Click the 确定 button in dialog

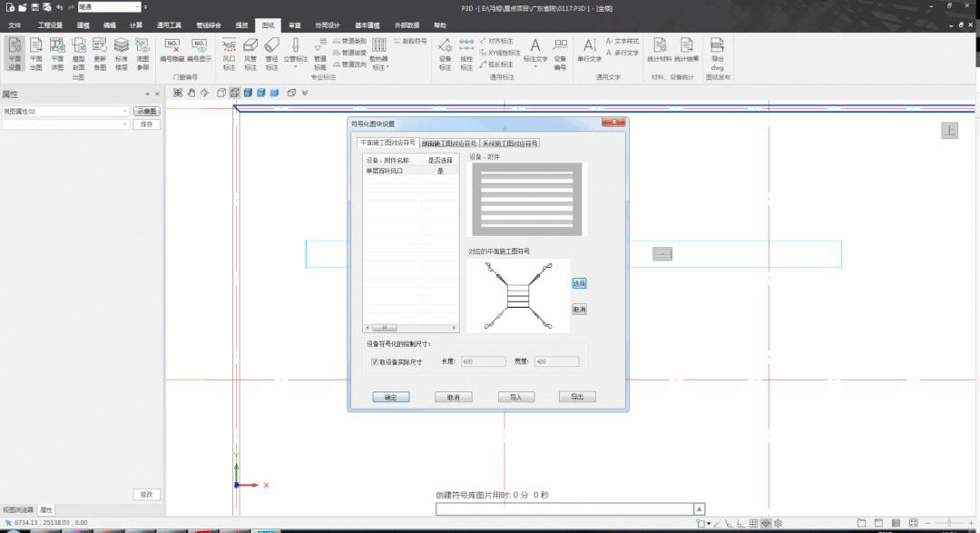click(391, 397)
